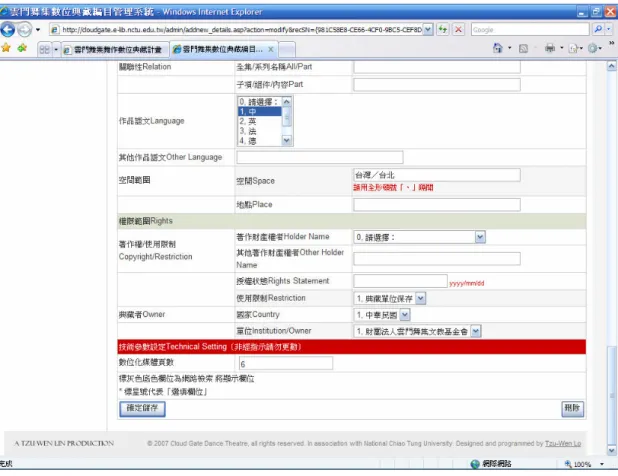The height and width of the screenshot is (476, 618).
Task: Open the zoom level dropdown arrow
Action: coord(602,464)
